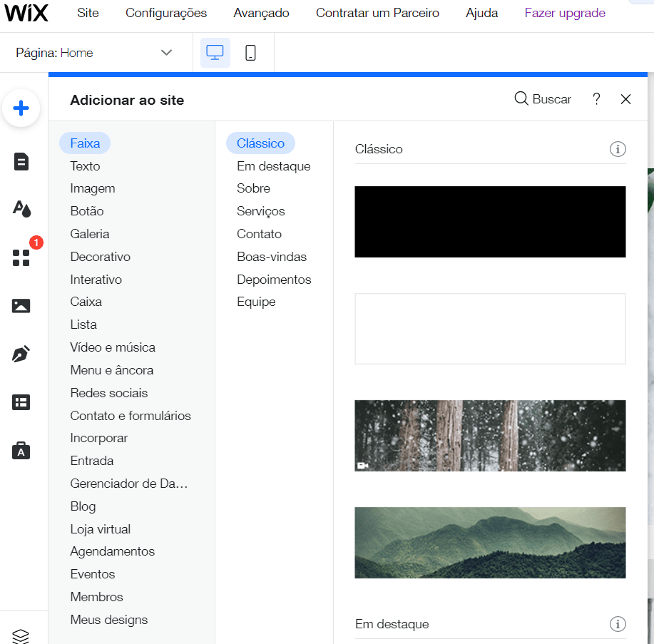This screenshot has height=644, width=654.
Task: Select the Interativo category
Action: pos(96,280)
